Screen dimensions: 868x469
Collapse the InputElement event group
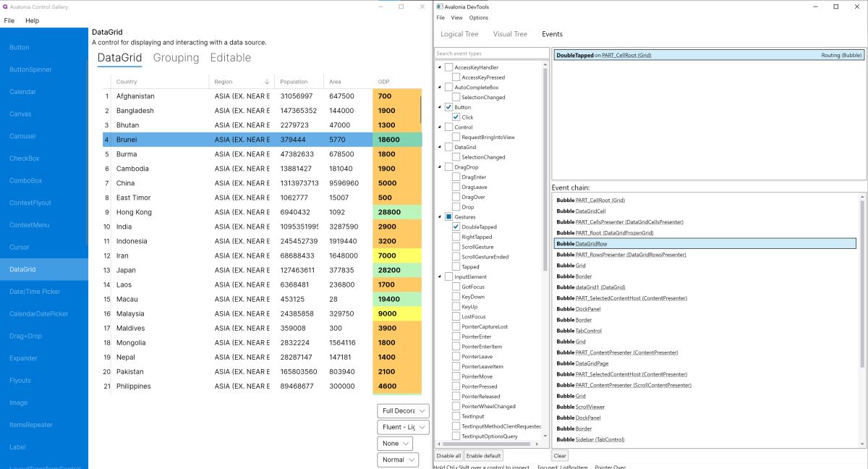click(x=440, y=276)
